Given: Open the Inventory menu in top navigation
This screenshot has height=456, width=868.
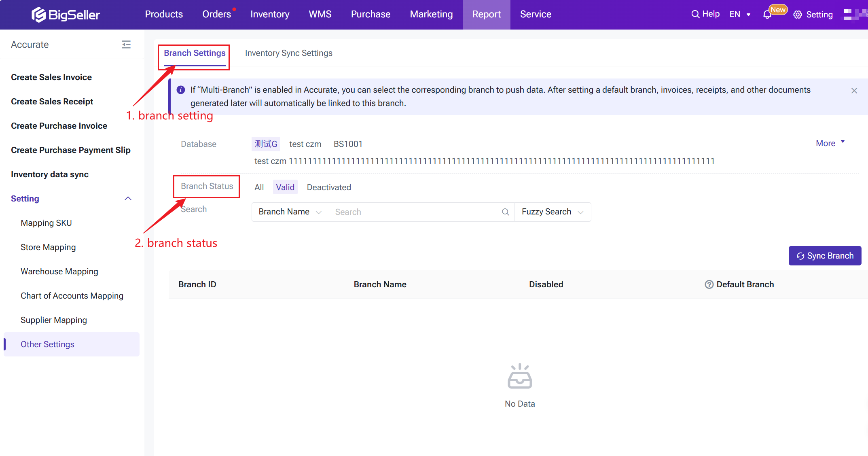Looking at the screenshot, I should point(270,14).
